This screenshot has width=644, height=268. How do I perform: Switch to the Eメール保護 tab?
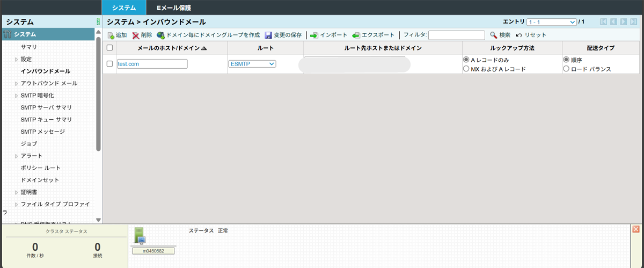pyautogui.click(x=173, y=8)
